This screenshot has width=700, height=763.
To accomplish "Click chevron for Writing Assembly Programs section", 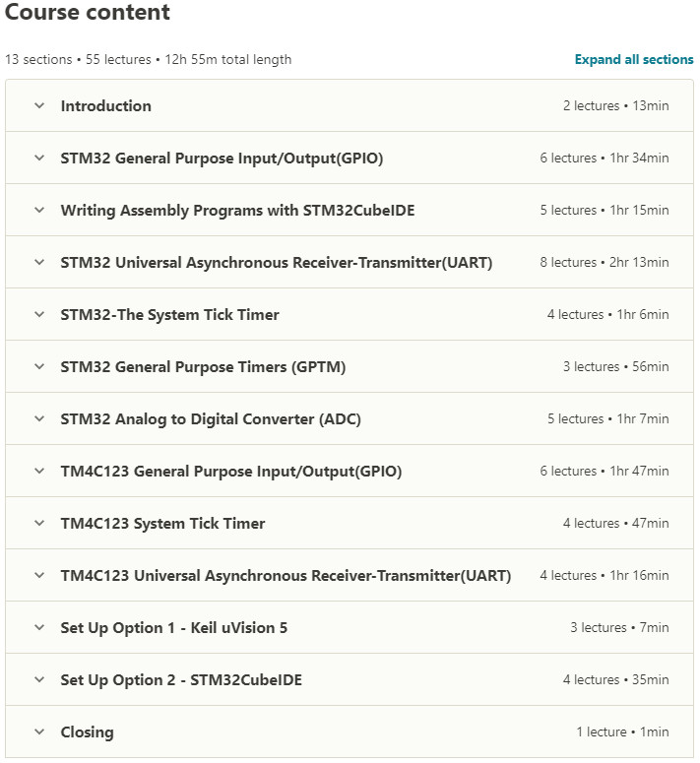I will coord(39,211).
